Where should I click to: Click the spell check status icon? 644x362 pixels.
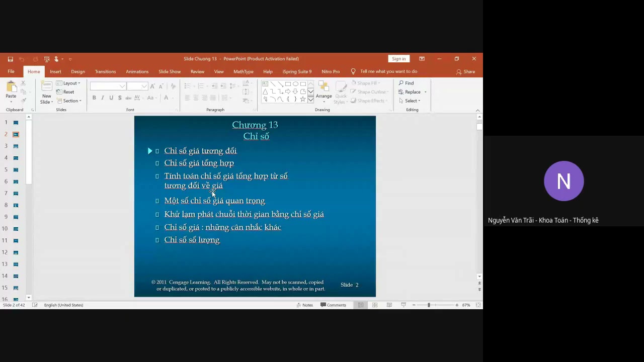pos(35,305)
